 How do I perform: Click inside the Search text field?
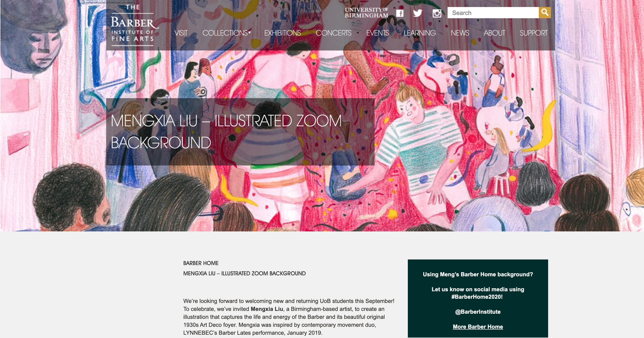click(x=493, y=12)
